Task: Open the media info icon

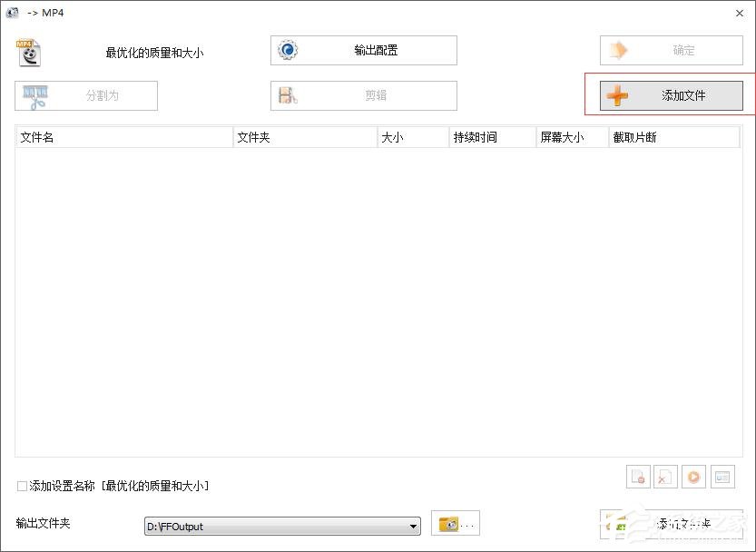Action: click(722, 477)
